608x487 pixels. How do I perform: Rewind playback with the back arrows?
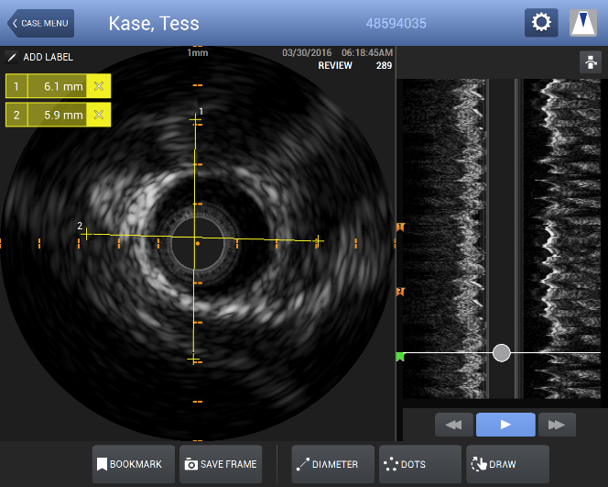454,425
